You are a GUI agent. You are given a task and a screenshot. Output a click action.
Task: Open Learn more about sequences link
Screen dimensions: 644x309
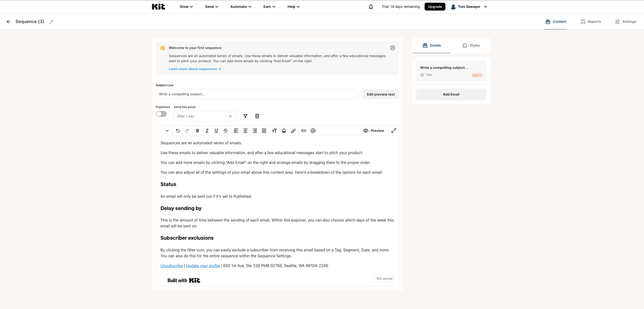194,69
